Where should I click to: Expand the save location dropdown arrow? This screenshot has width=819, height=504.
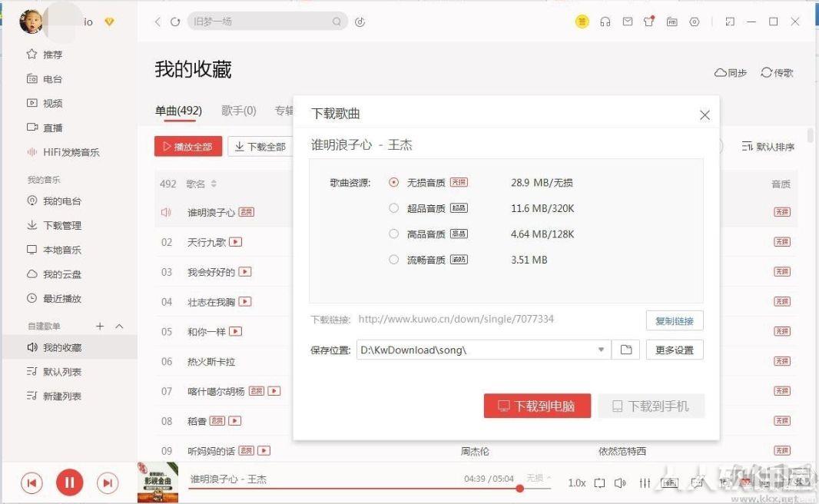click(x=602, y=350)
